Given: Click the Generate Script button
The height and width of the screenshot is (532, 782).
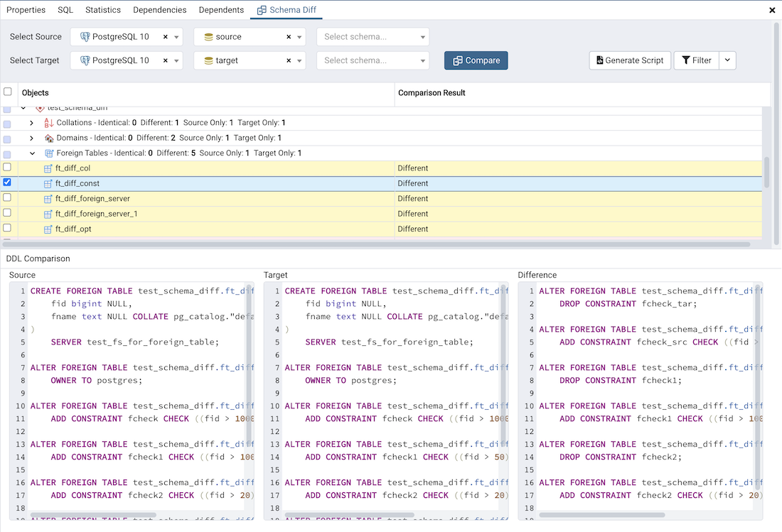Looking at the screenshot, I should [x=630, y=60].
